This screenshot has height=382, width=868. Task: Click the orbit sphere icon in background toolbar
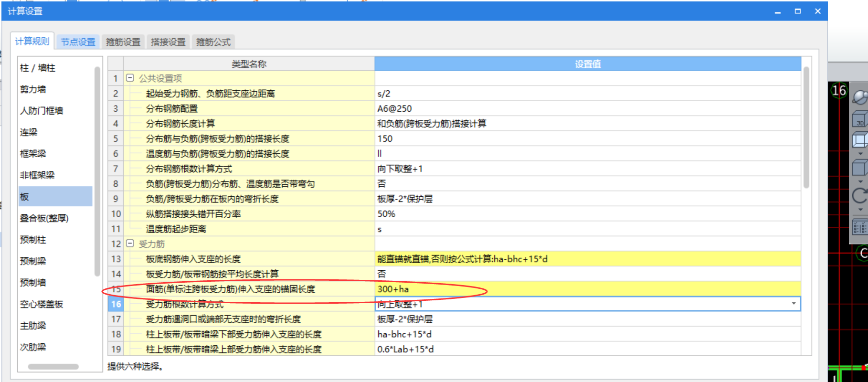point(860,97)
